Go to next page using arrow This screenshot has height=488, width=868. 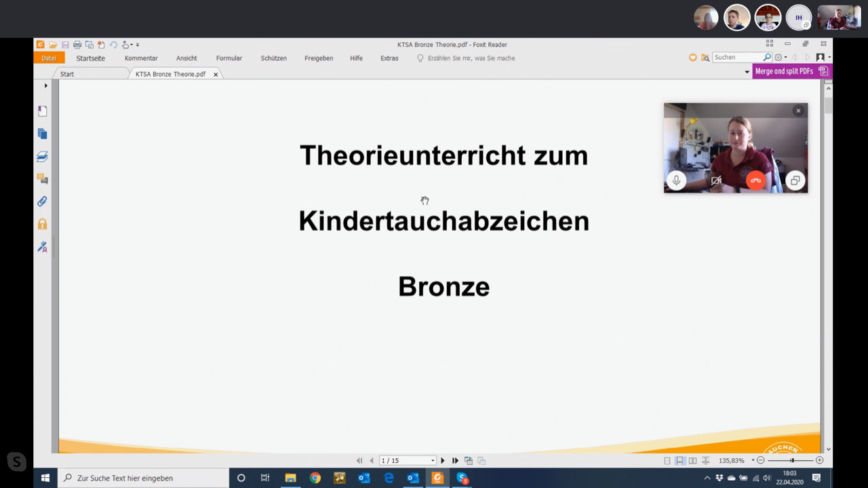pos(443,461)
